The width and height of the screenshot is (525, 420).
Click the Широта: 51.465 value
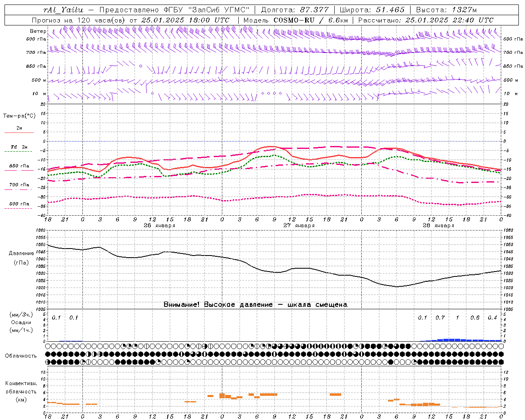click(x=372, y=10)
